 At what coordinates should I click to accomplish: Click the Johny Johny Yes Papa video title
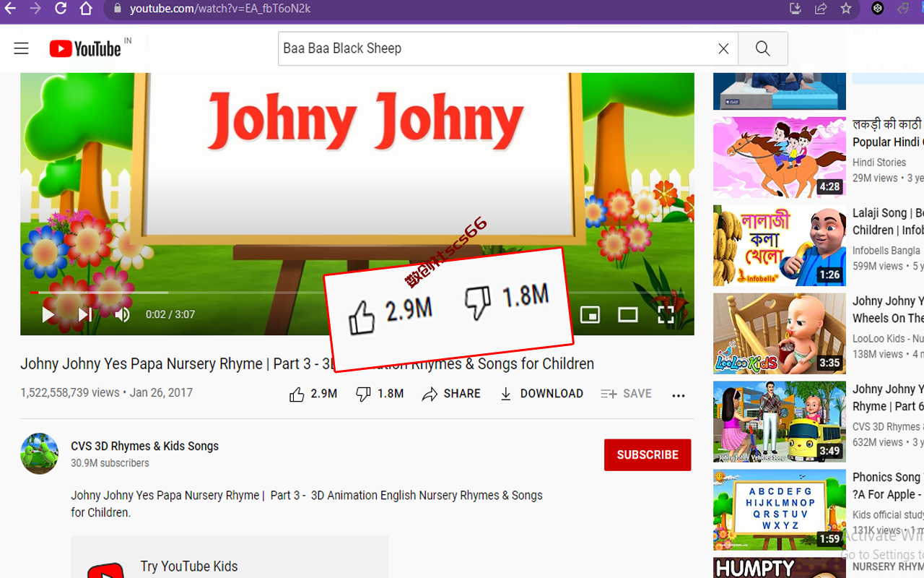pyautogui.click(x=307, y=363)
